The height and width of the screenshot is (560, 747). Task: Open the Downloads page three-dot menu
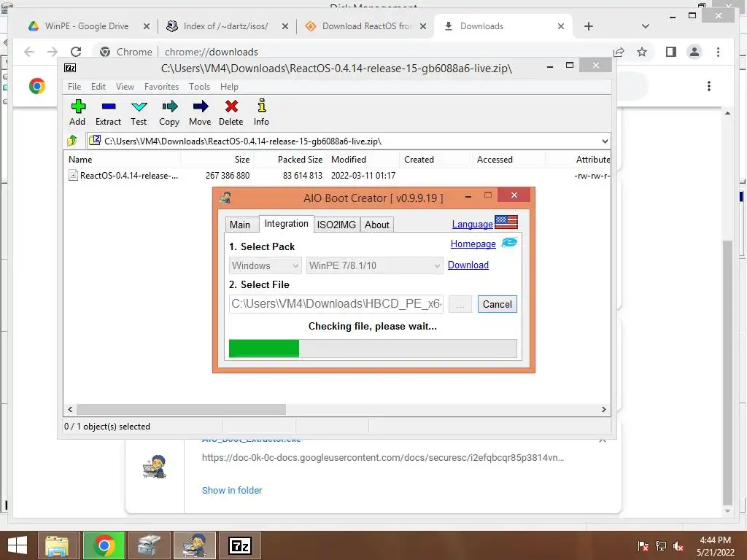[x=709, y=86]
